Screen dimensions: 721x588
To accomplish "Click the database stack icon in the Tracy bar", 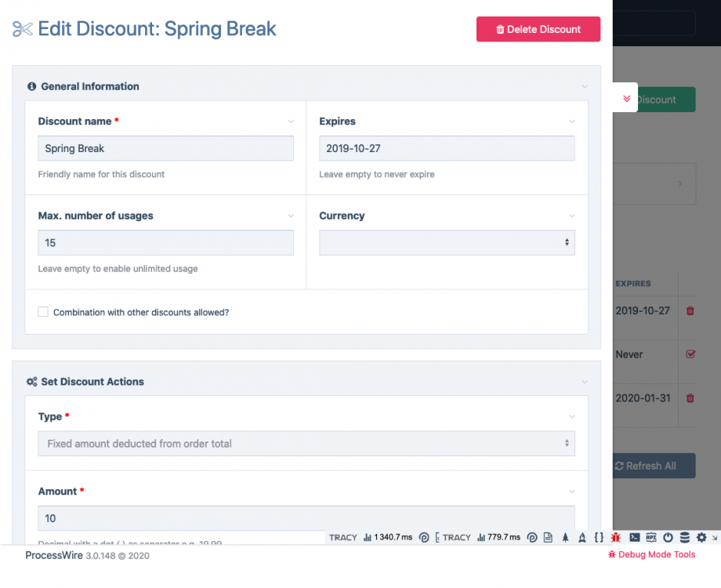I will coord(683,537).
